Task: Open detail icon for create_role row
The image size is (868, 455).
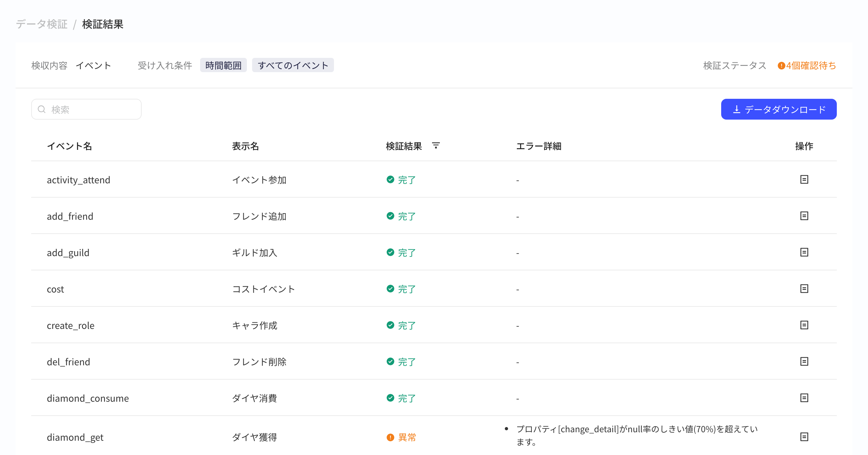Action: (x=804, y=325)
